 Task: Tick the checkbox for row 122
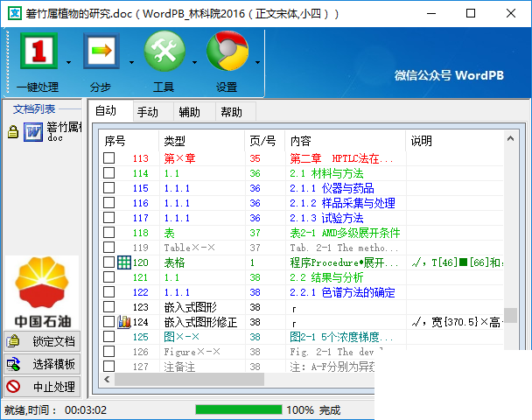click(108, 292)
